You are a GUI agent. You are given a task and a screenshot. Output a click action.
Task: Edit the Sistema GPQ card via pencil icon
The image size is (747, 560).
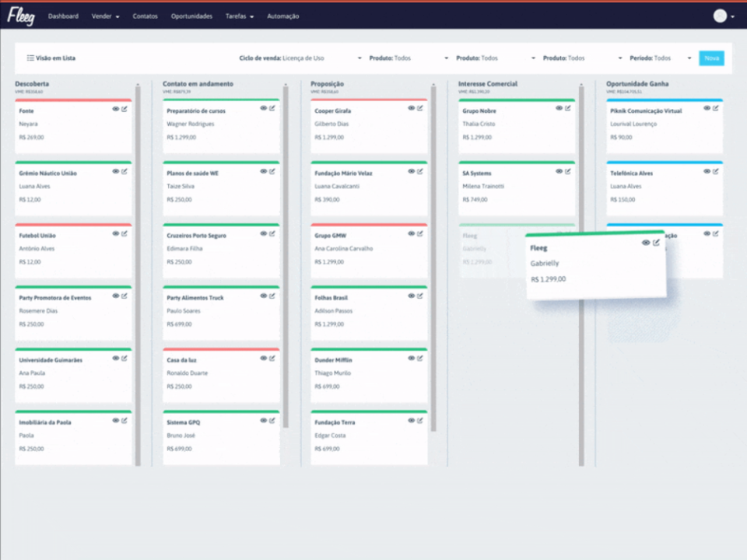tap(271, 421)
